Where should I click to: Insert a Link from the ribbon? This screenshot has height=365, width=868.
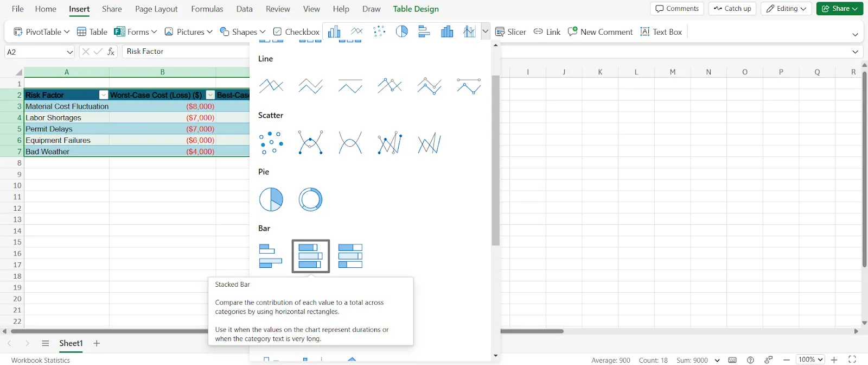click(547, 32)
